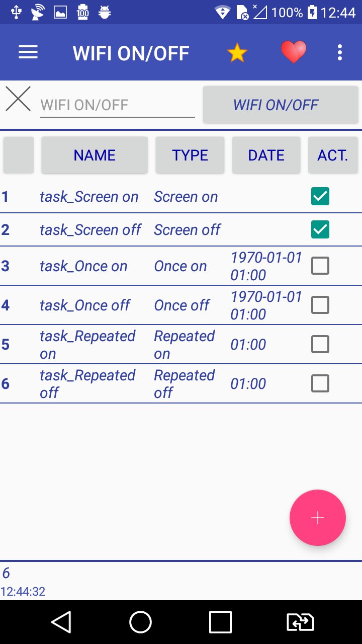Click the X clear icon beside input
This screenshot has width=362, height=644.
point(18,99)
